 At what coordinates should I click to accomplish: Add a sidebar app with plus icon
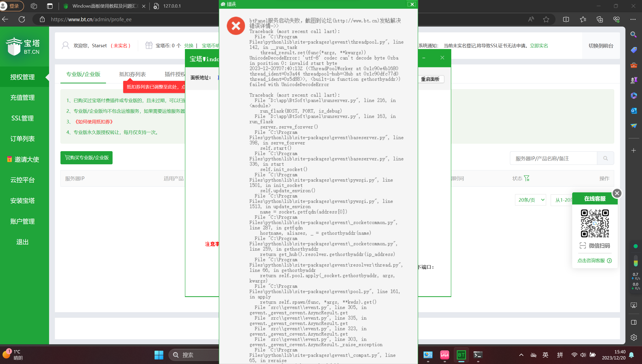(x=634, y=151)
